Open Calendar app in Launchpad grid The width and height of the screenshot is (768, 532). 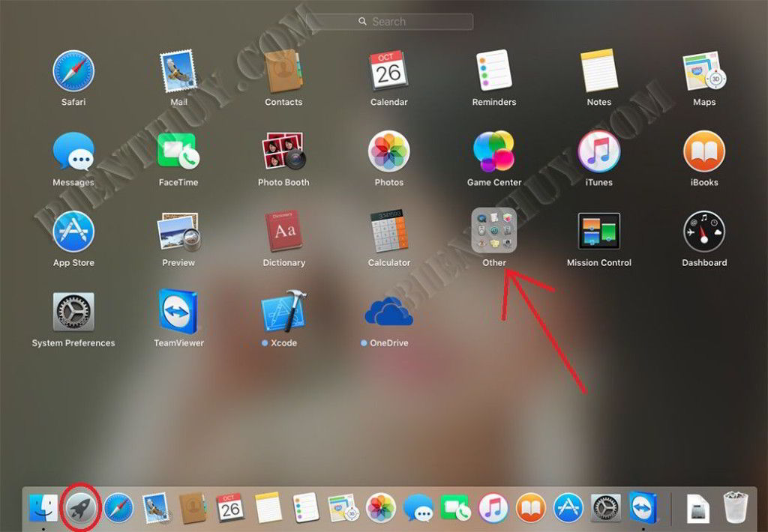[389, 71]
